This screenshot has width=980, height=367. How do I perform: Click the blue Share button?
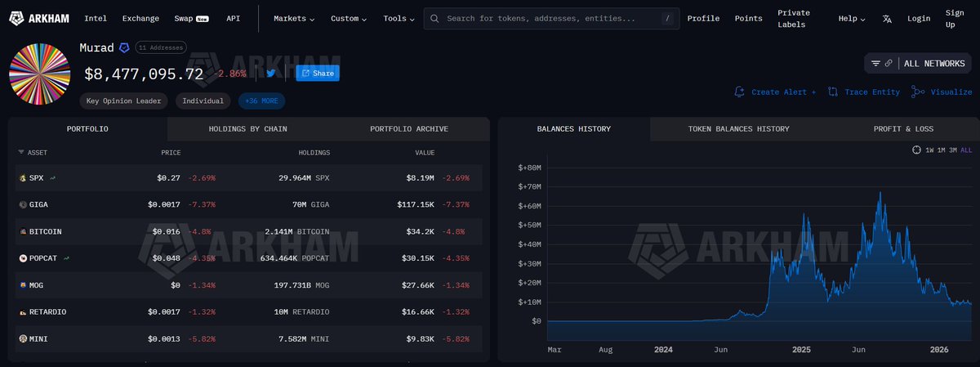coord(317,73)
